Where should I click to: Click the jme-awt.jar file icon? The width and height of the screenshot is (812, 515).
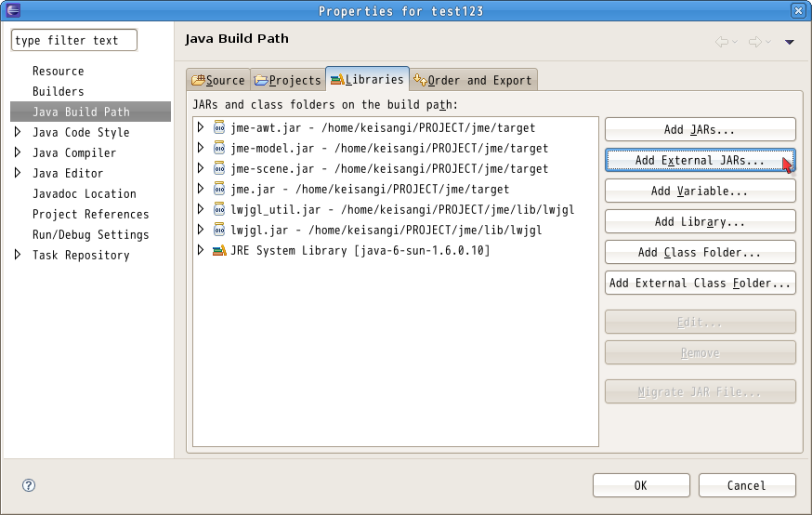click(219, 127)
